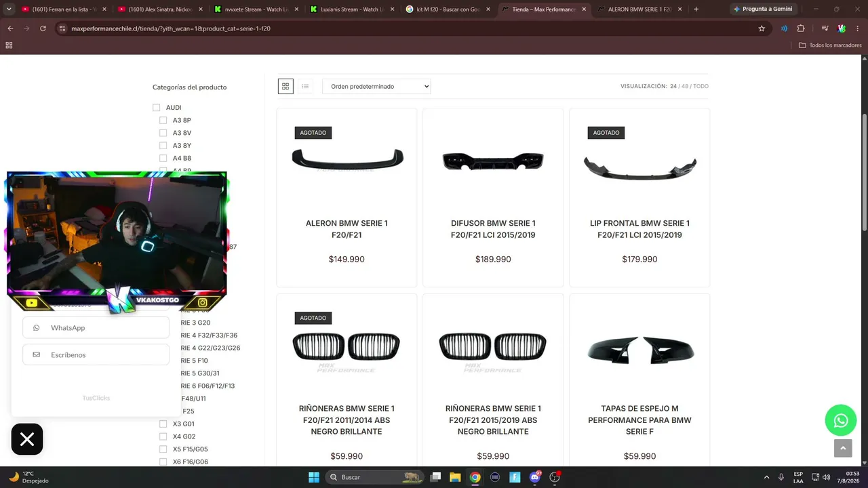Open Chrome from the taskbar

(x=475, y=477)
